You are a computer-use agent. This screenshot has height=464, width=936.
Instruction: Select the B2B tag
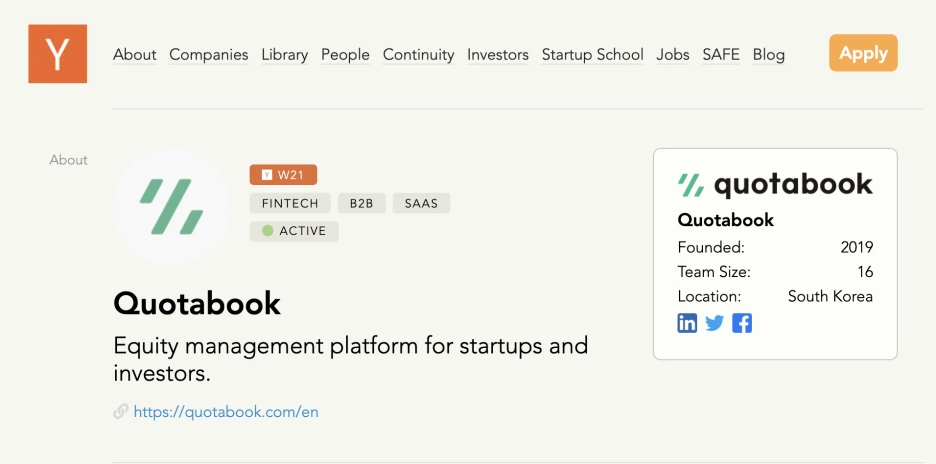(x=361, y=203)
